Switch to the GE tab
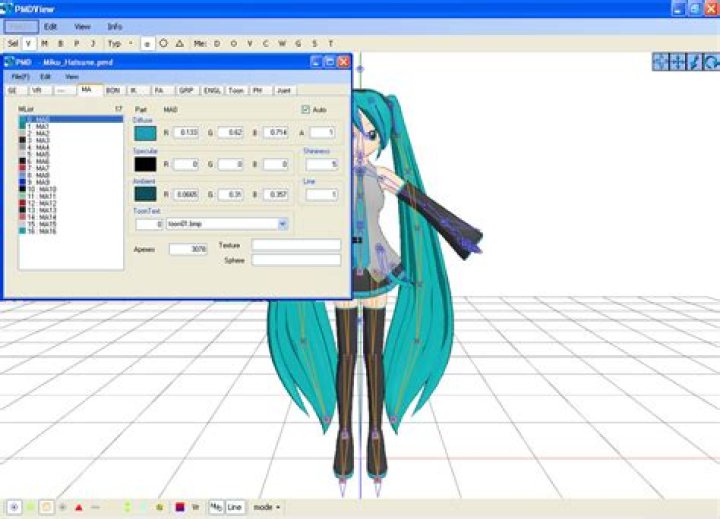Image resolution: width=720 pixels, height=519 pixels. tap(16, 90)
